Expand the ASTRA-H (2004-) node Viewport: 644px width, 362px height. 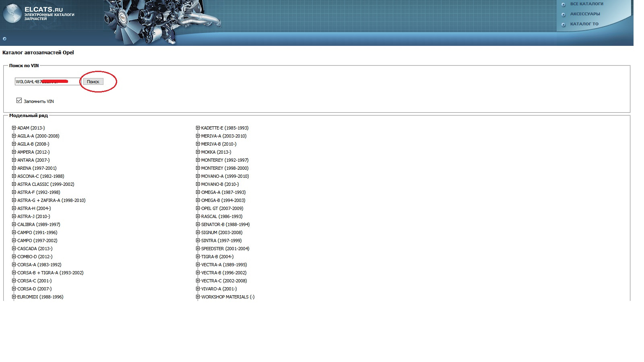[x=14, y=208]
